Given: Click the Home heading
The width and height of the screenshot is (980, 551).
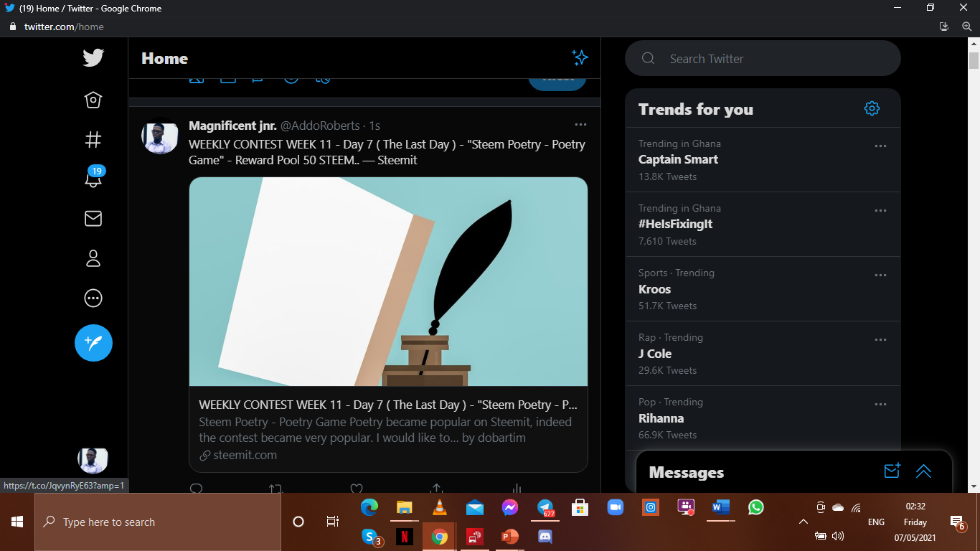Looking at the screenshot, I should (x=164, y=58).
